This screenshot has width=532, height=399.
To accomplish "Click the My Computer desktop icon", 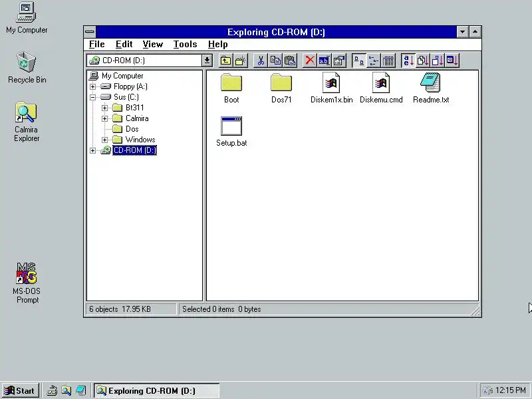I will click(27, 18).
